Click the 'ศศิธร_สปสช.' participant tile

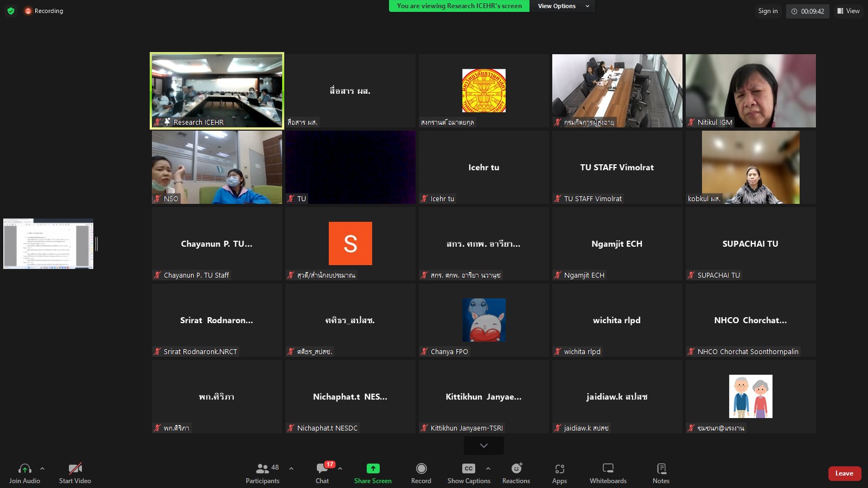[350, 320]
